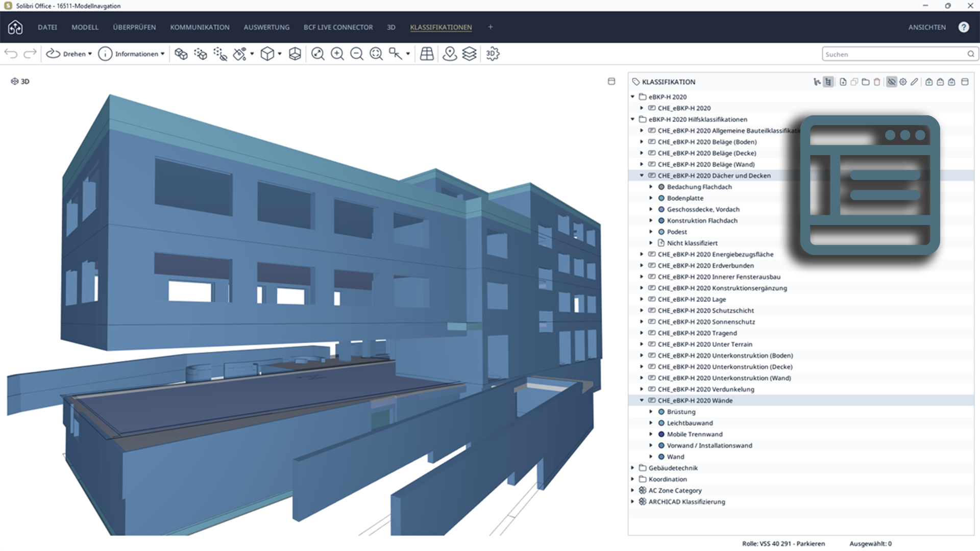Collapse CHE_eBKP-H 2020 Wände tree node
This screenshot has width=980, height=551.
click(x=642, y=400)
